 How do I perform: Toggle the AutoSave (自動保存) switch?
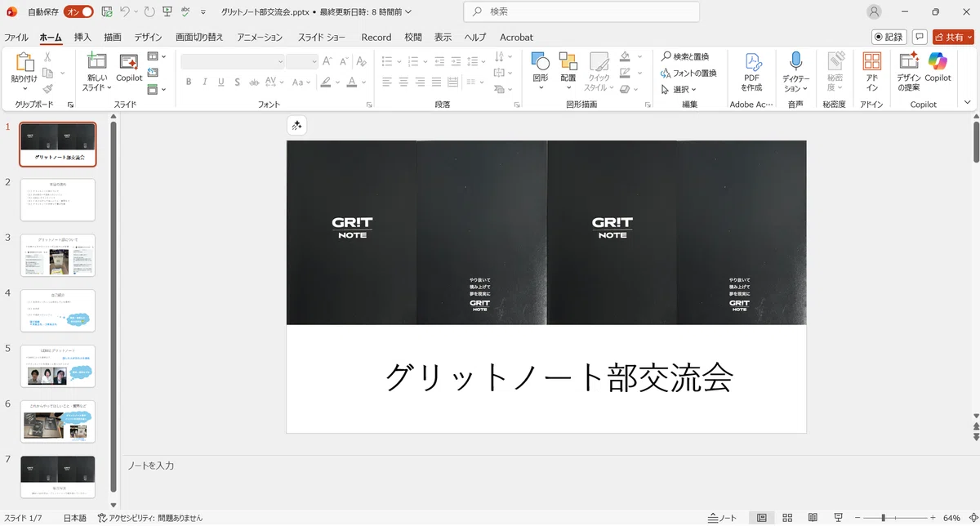[78, 12]
